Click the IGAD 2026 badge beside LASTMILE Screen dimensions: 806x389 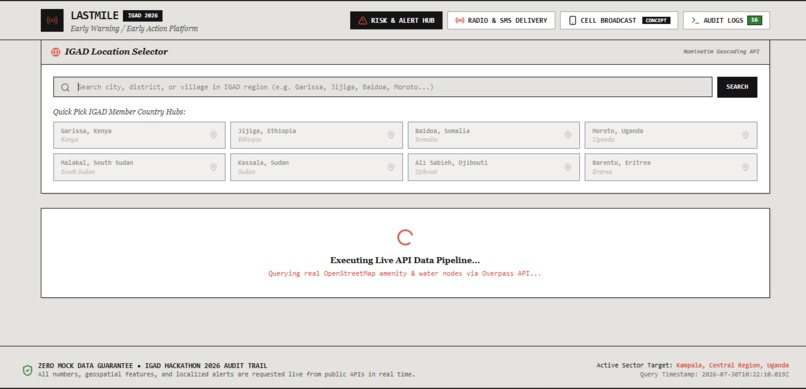tap(142, 16)
